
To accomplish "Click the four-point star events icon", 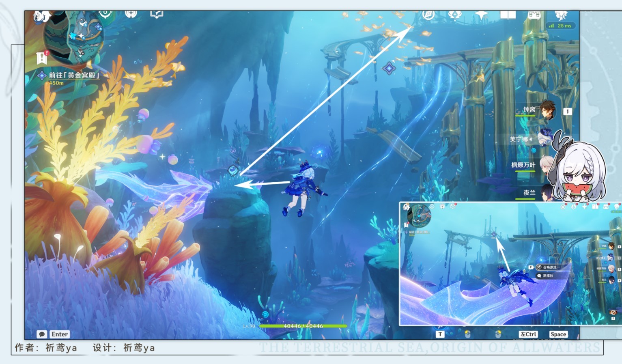I will tap(481, 15).
